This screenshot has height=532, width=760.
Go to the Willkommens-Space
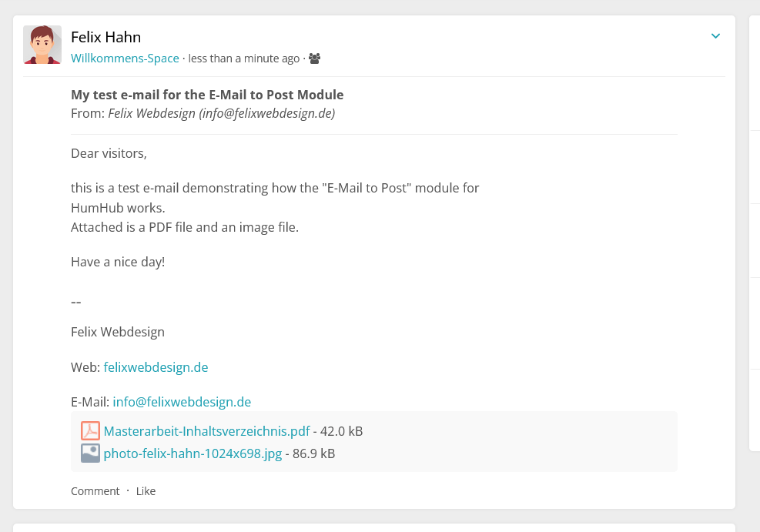coord(125,59)
